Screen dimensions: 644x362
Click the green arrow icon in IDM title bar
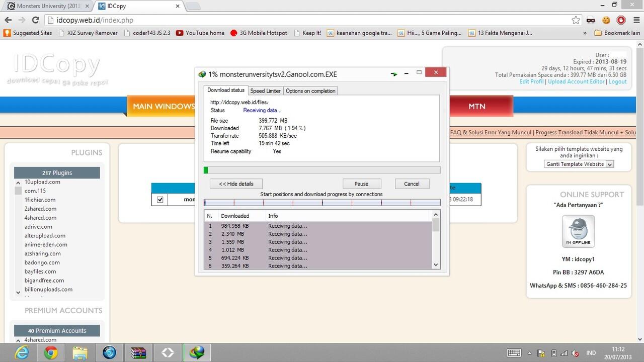click(x=394, y=74)
